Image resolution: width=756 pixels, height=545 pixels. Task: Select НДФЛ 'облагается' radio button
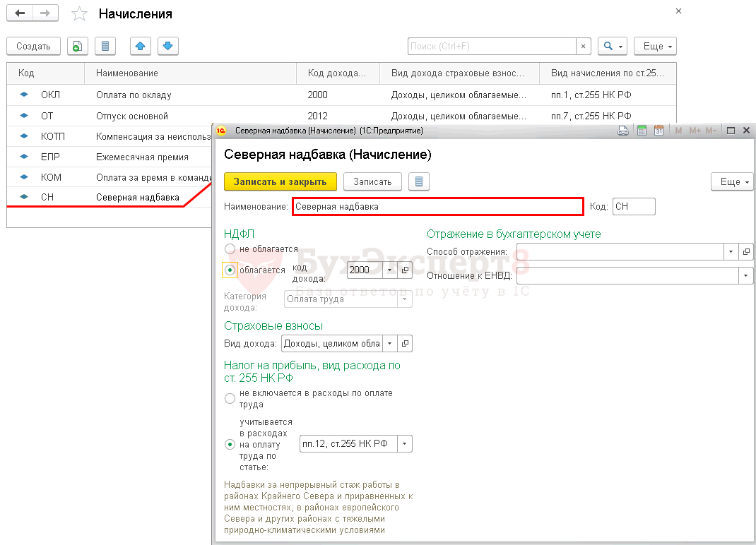point(230,270)
